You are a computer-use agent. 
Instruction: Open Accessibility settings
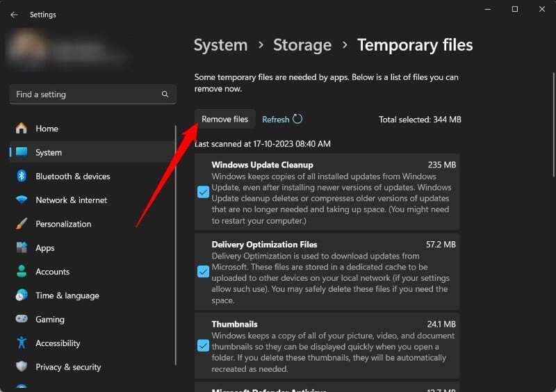tap(92, 343)
